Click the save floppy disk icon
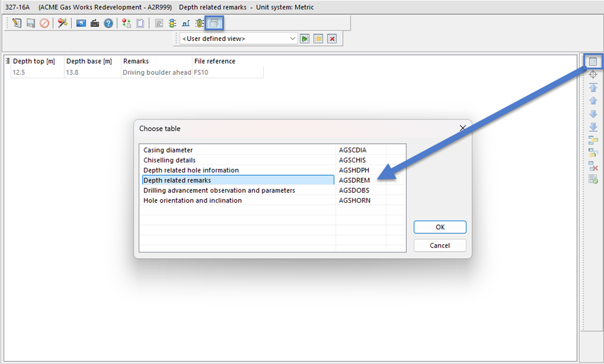Screen dimensions: 604x364 point(30,23)
